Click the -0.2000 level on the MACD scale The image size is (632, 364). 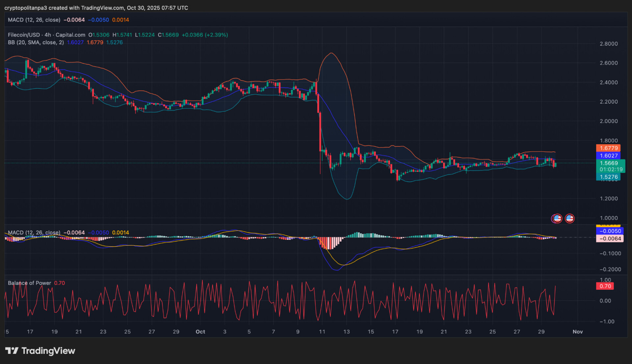(x=610, y=269)
